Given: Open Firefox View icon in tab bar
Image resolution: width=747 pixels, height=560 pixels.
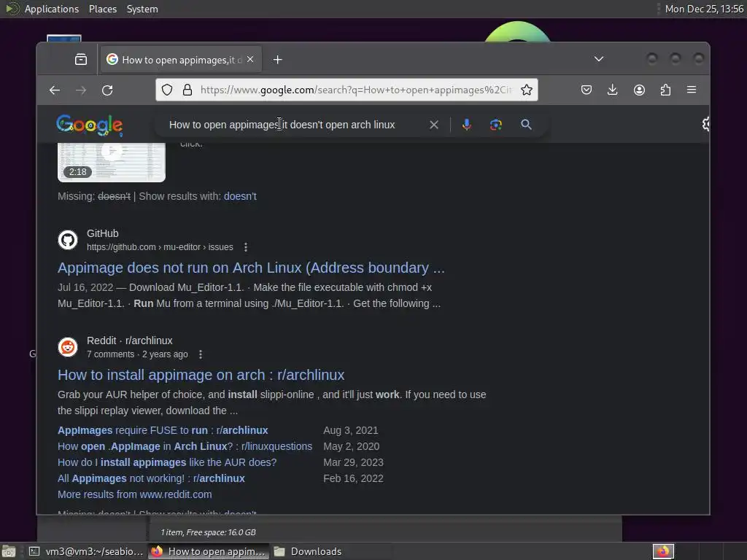Looking at the screenshot, I should pyautogui.click(x=81, y=60).
